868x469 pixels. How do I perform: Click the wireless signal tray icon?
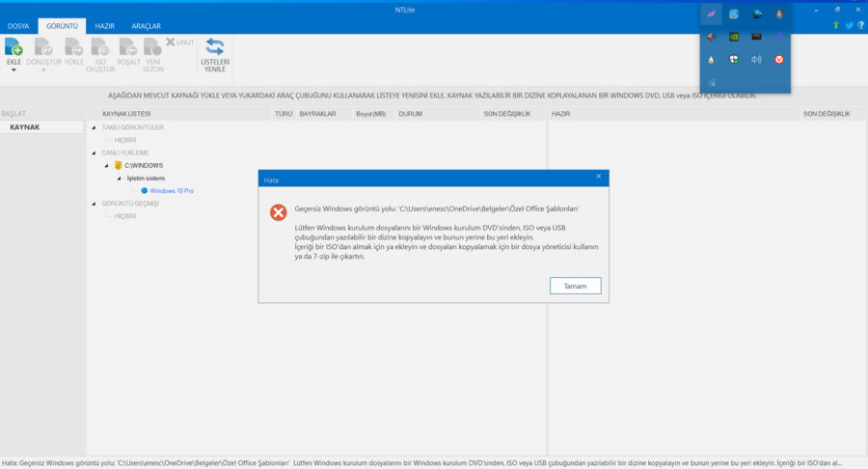coord(712,82)
